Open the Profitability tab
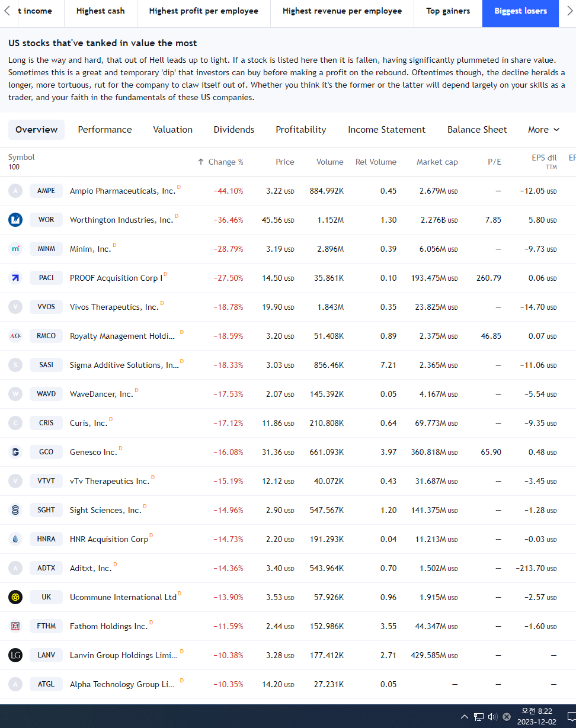The width and height of the screenshot is (576, 728). (301, 130)
